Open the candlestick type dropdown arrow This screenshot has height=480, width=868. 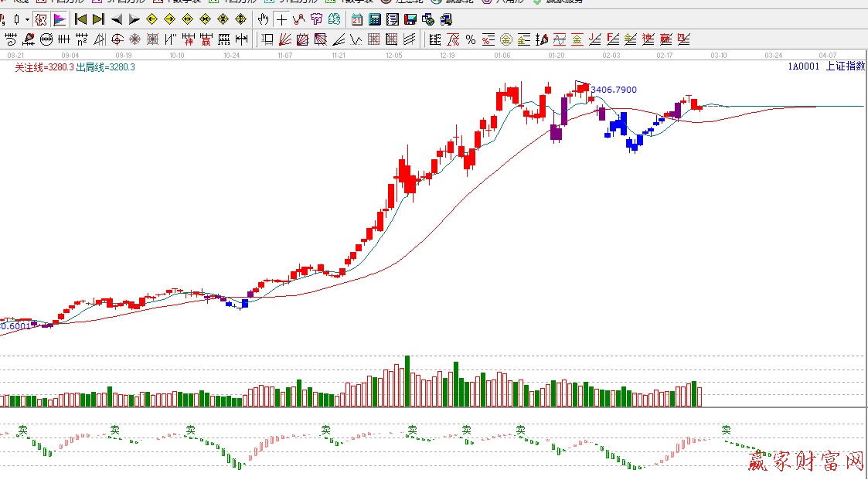point(27,19)
